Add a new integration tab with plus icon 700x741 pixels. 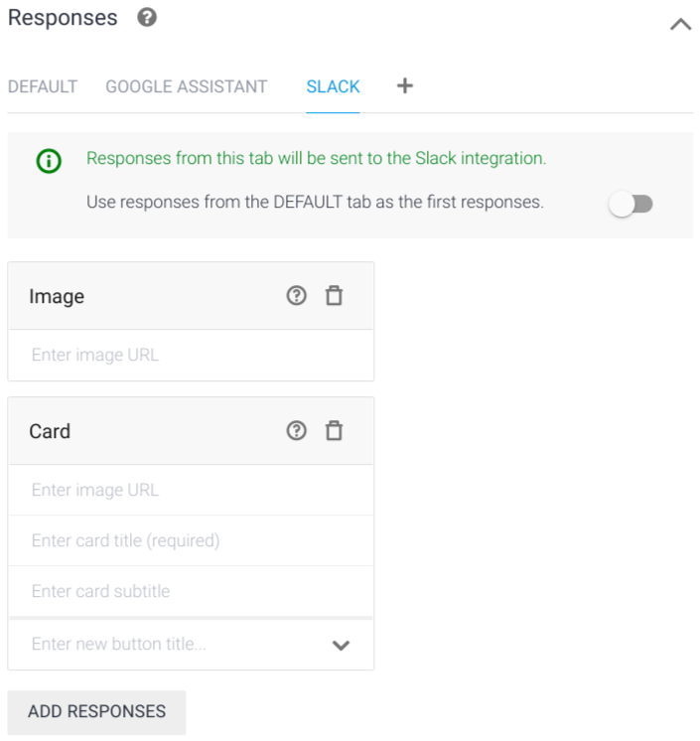[404, 85]
